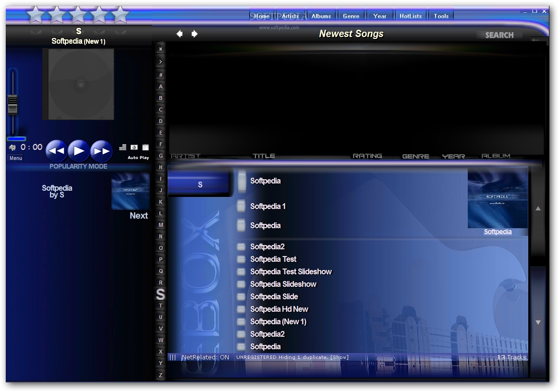Click the visualization icon beside equalizer
Screen dimensions: 559x392
point(134,147)
